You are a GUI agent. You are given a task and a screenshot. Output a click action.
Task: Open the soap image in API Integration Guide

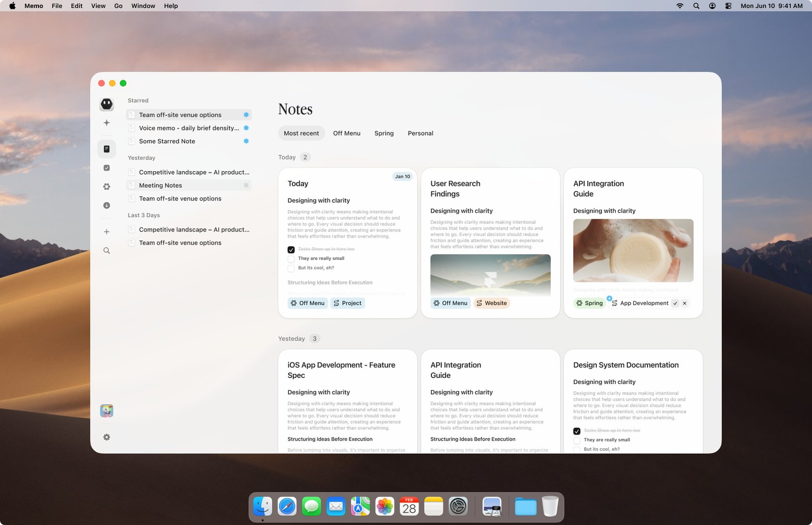(x=633, y=250)
